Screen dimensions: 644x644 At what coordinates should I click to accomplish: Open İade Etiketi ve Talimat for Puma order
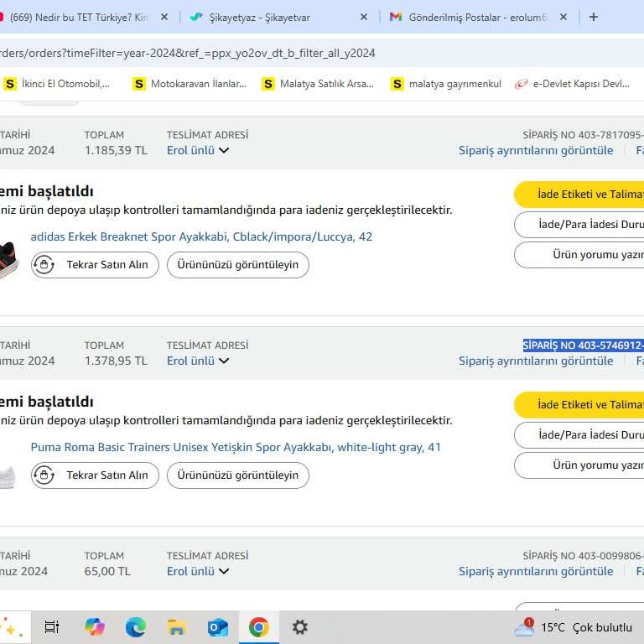click(x=579, y=405)
